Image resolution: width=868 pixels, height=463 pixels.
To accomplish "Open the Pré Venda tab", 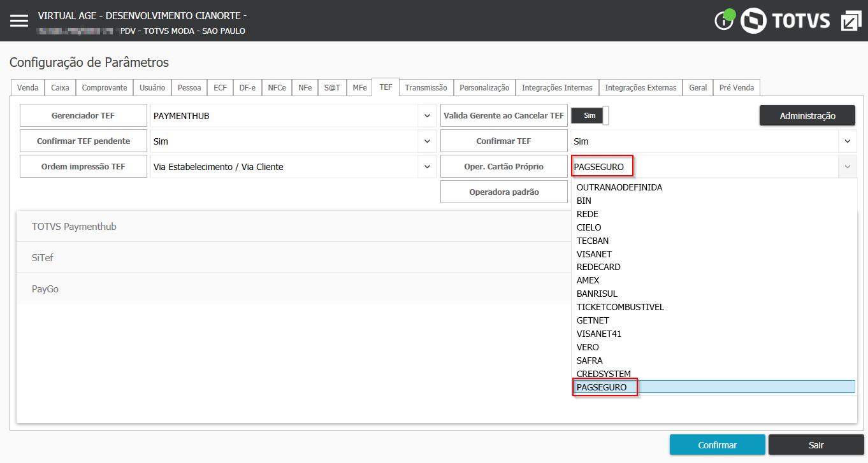I will 736,88.
